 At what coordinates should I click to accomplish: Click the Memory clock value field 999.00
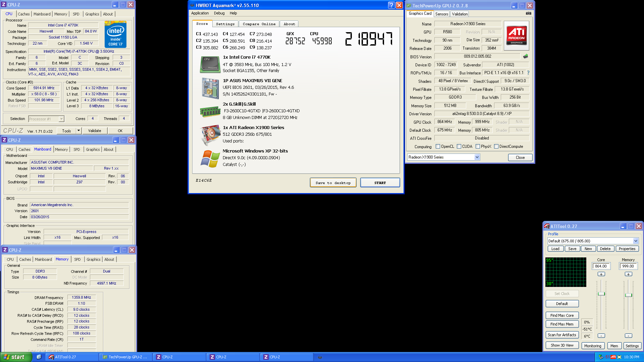(x=628, y=266)
